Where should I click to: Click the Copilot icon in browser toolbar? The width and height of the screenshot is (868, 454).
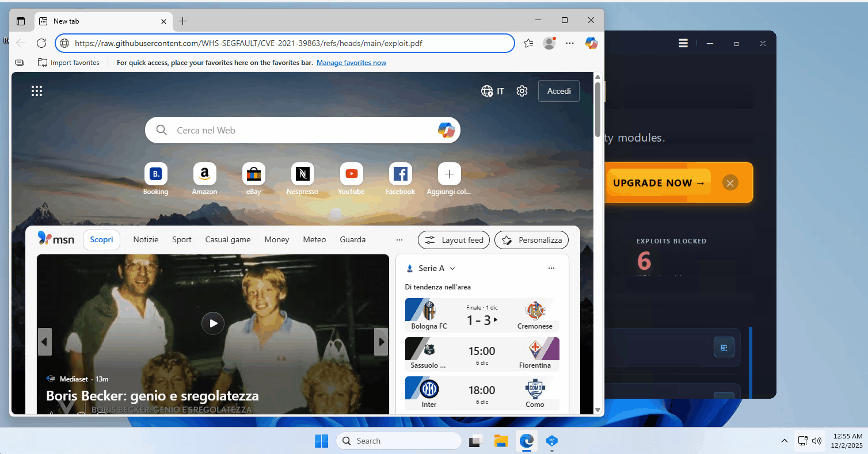(x=591, y=43)
